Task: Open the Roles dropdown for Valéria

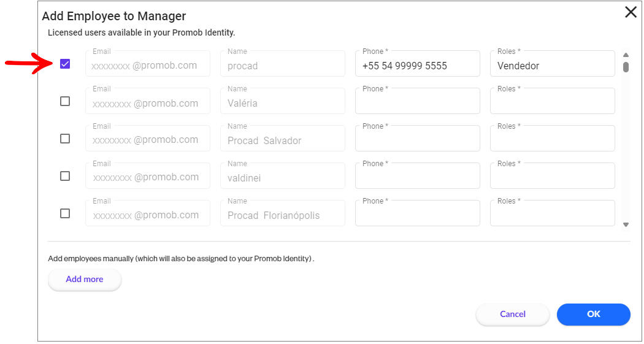Action: (553, 101)
